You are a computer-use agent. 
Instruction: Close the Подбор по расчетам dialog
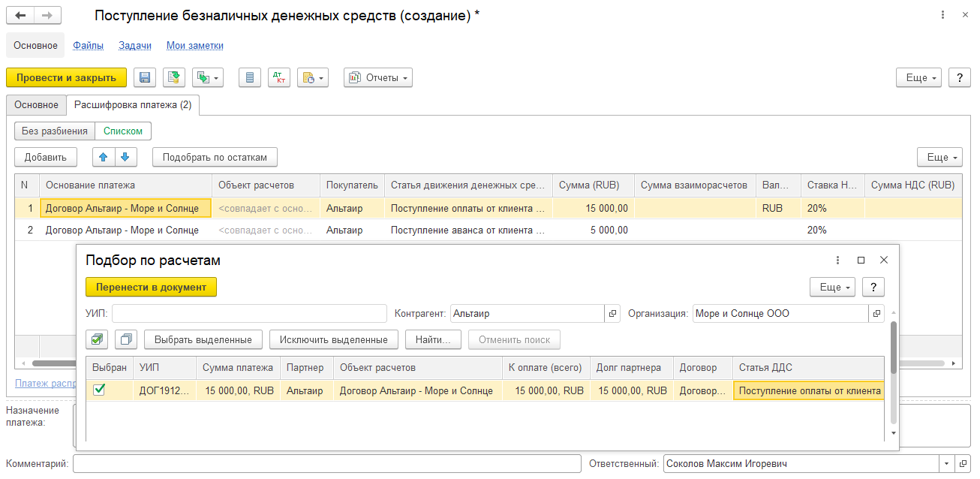884,260
